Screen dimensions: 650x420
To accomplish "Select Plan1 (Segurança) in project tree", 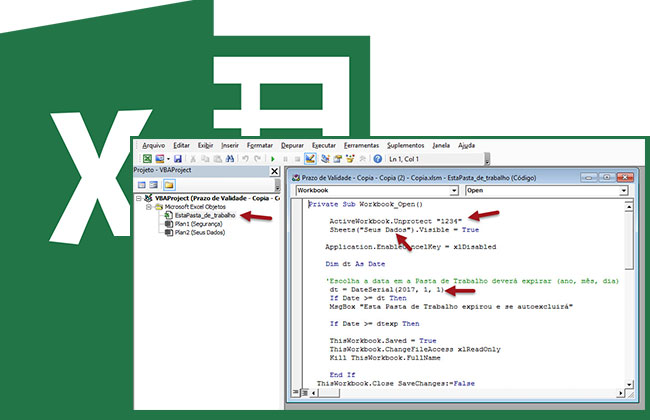I will point(198,224).
